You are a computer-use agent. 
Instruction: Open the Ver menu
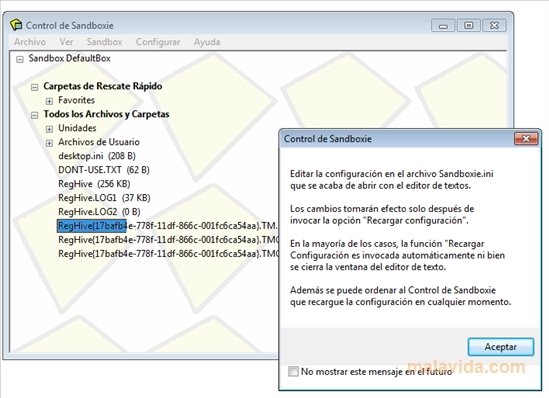66,42
